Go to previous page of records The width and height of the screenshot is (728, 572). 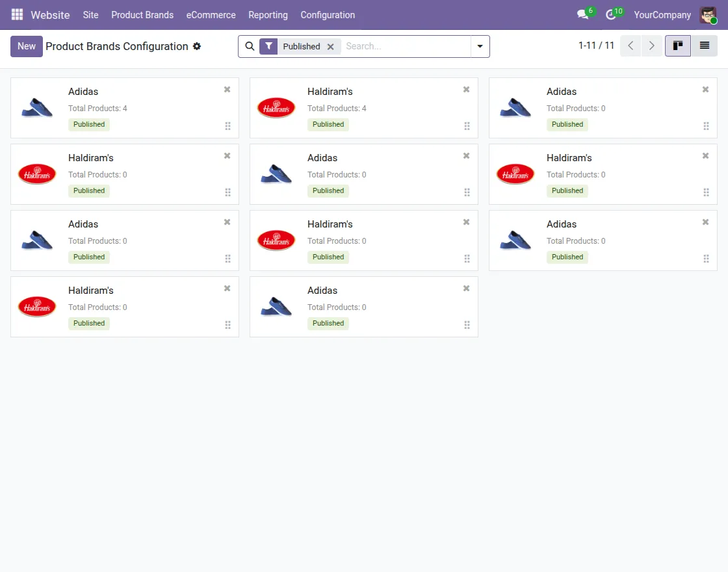click(630, 45)
